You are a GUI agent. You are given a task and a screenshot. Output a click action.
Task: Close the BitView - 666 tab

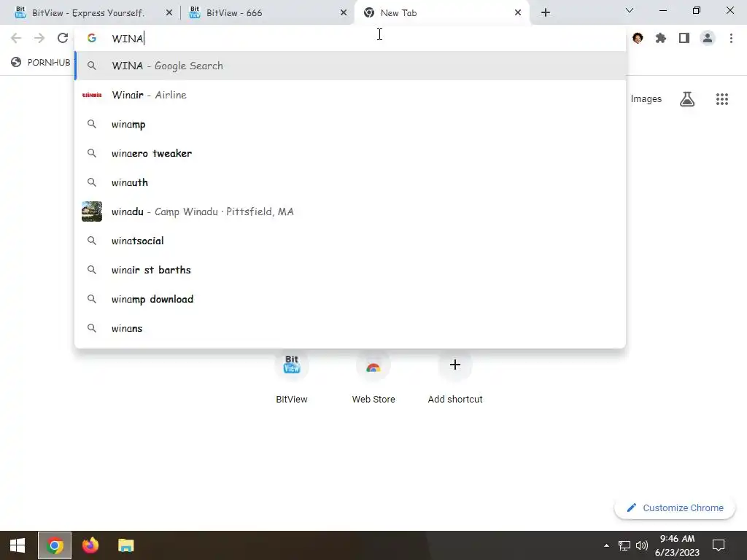344,13
